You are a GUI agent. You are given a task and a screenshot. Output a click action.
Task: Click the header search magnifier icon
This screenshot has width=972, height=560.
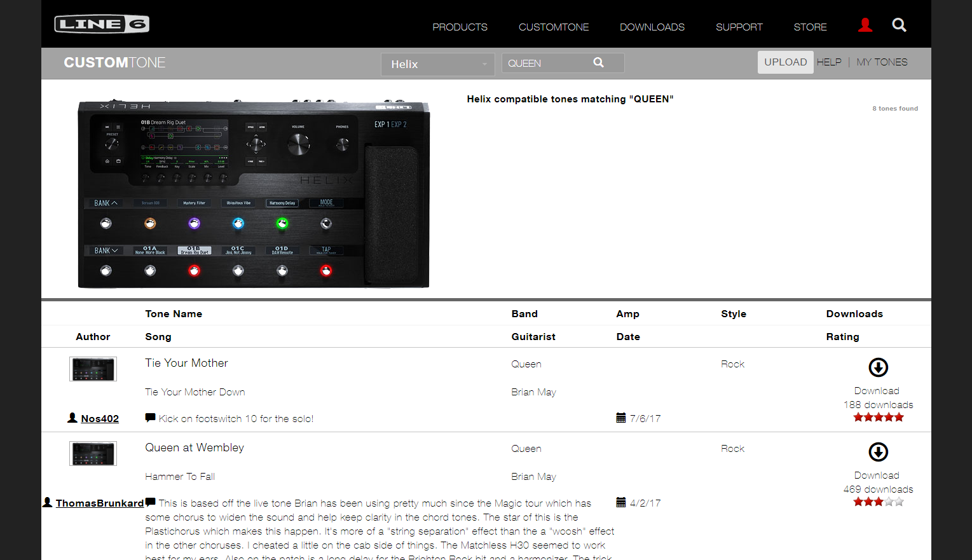[899, 25]
